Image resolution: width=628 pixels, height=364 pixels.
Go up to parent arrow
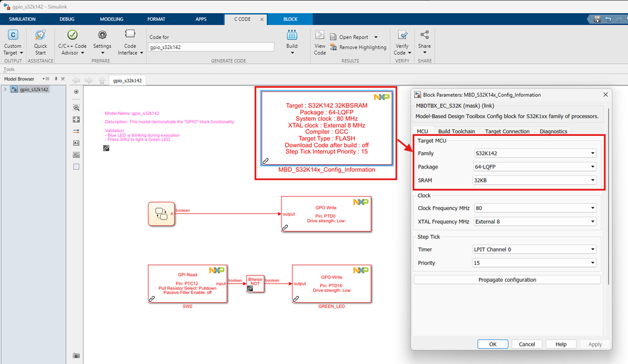[x=102, y=80]
